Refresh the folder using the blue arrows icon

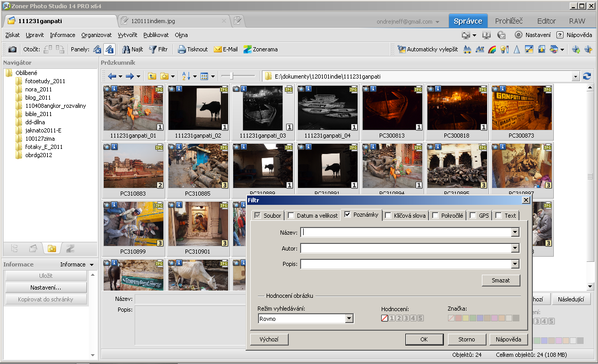tap(587, 76)
